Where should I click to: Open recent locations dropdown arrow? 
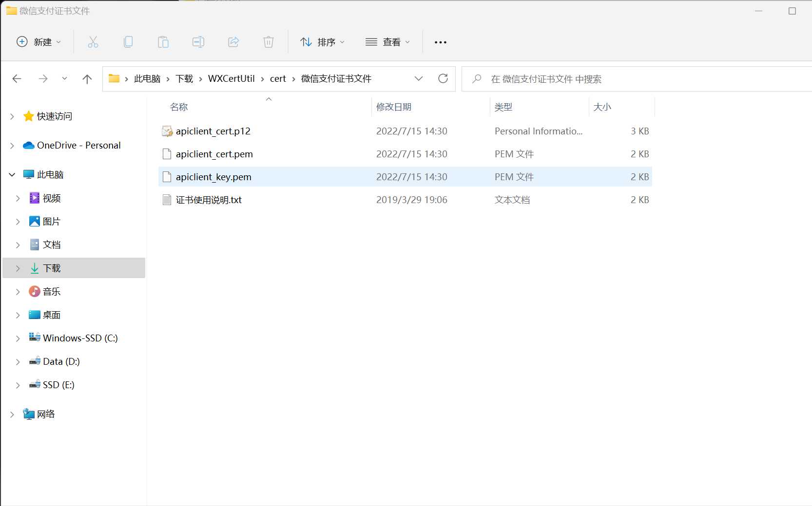(x=64, y=78)
